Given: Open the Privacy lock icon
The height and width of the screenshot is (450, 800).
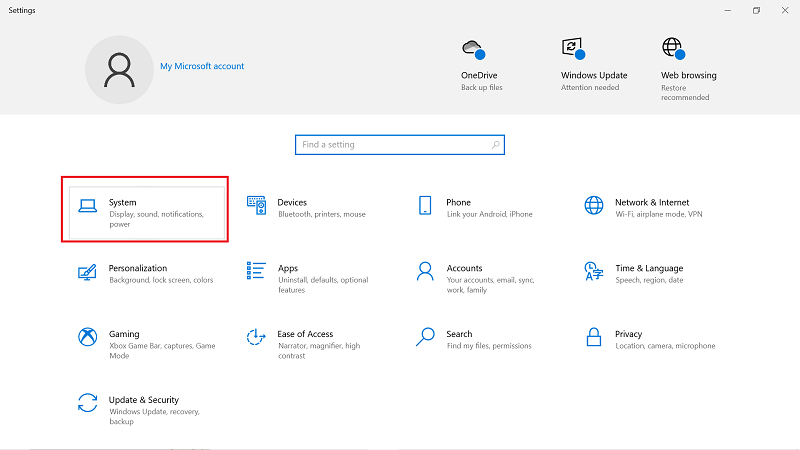Looking at the screenshot, I should (x=594, y=337).
